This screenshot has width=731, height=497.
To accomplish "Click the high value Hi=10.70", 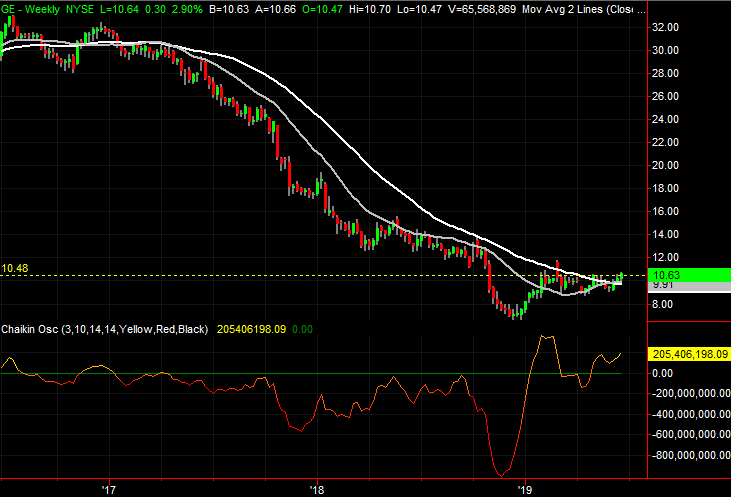I will (370, 9).
